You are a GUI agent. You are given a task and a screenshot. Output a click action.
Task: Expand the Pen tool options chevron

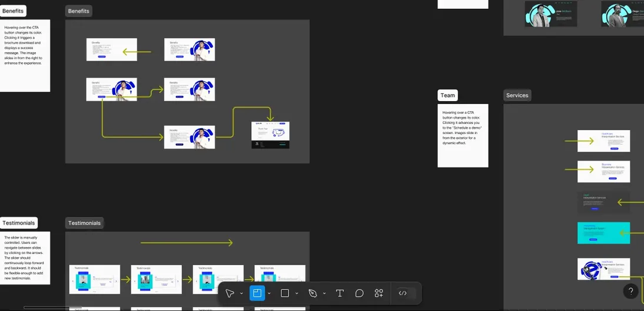(324, 293)
